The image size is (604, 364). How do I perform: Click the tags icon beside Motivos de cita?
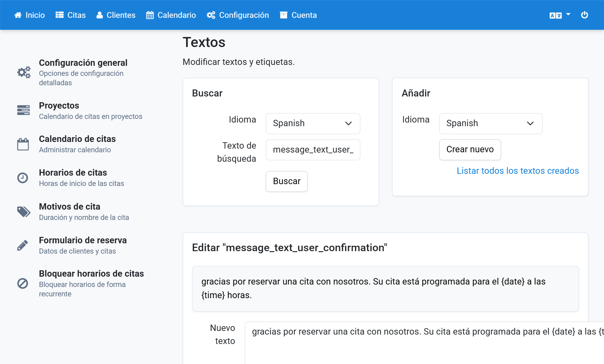24,212
